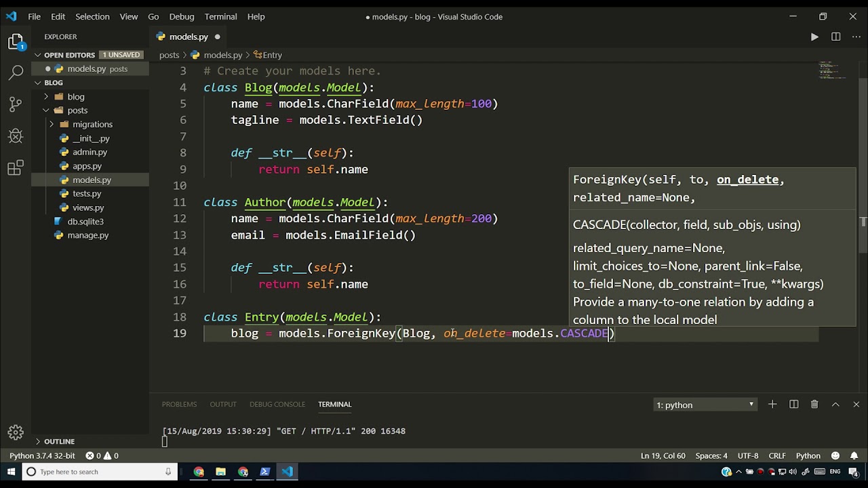Click the Spaces: 4 indentation setting

[x=711, y=455]
